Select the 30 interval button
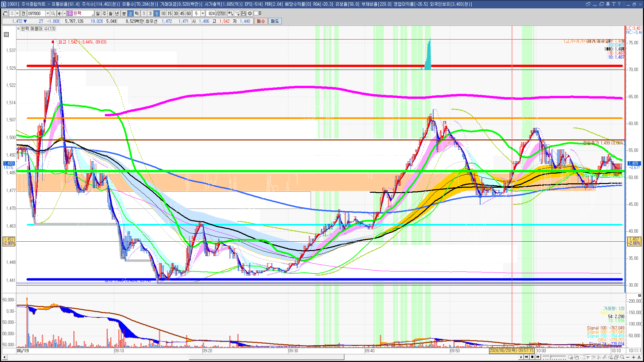The height and width of the screenshot is (362, 644). 176,13
